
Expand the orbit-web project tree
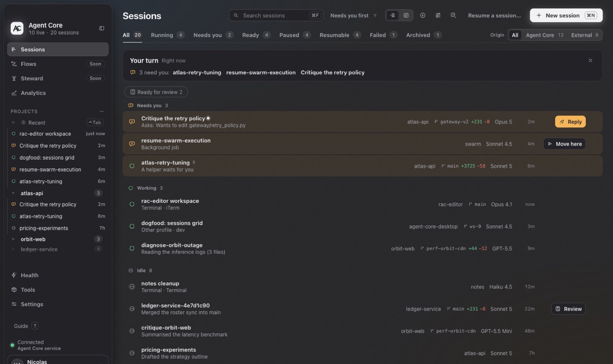point(13,239)
